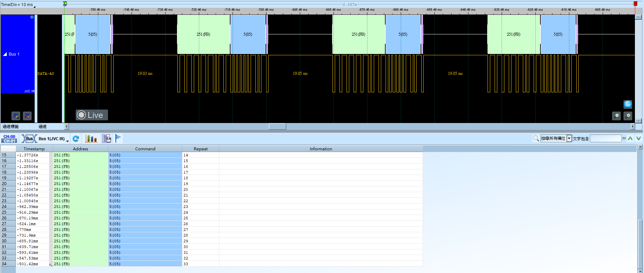Image resolution: width=644 pixels, height=273 pixels.
Task: Click the waveform vertical scroll up arrow
Action: point(638,17)
